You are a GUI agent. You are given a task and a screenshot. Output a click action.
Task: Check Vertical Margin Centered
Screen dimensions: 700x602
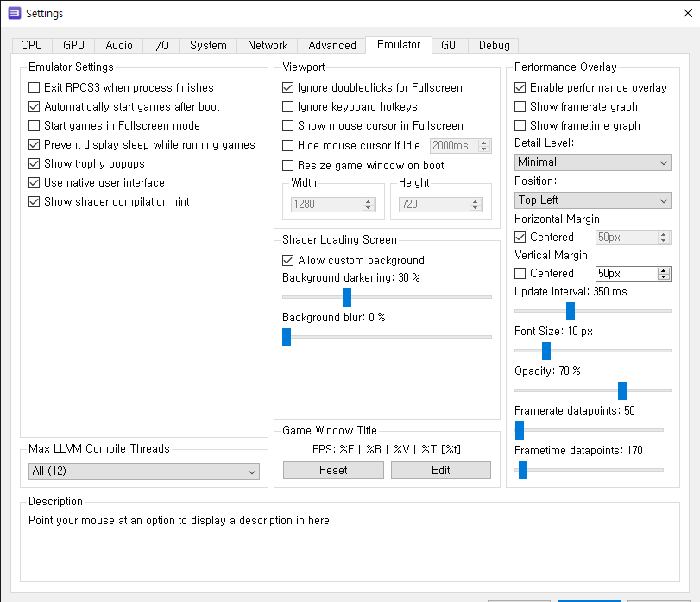[544, 273]
